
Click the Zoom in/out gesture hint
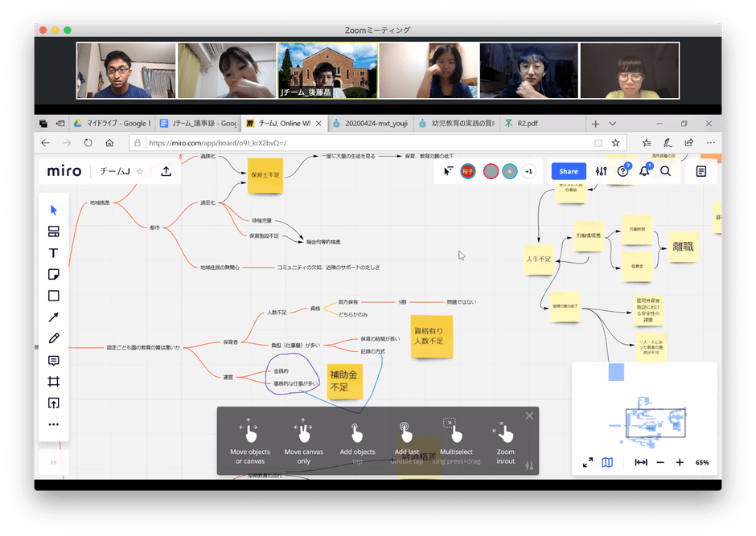(x=505, y=442)
